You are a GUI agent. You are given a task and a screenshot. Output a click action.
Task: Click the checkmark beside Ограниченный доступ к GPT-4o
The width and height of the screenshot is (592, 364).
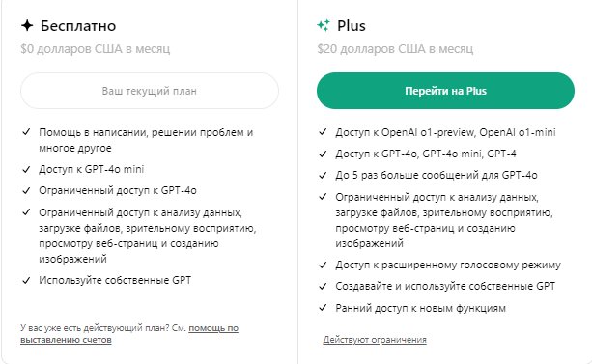(26, 190)
